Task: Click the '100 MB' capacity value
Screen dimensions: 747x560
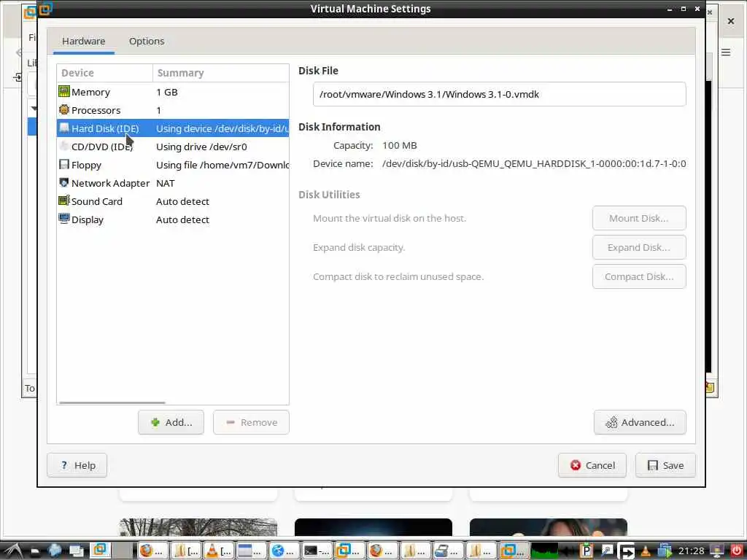Action: point(399,145)
